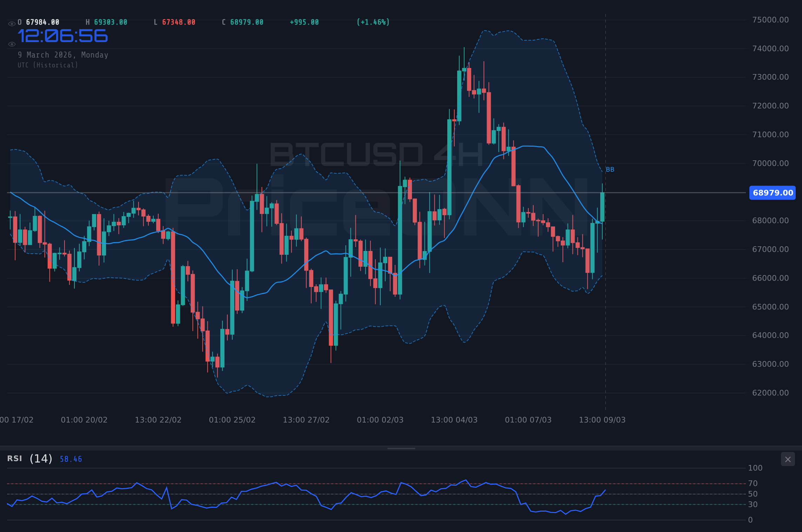
Task: Click the 72000.00 price axis label
Action: tap(770, 106)
